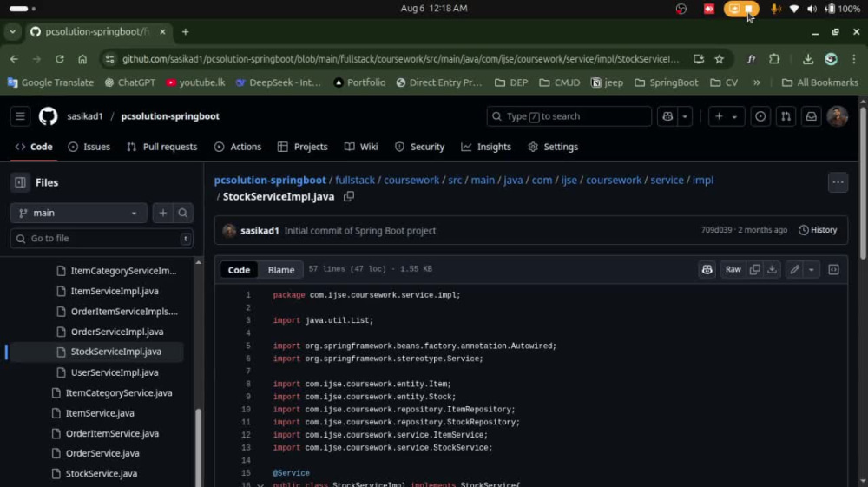Reload the page
Viewport: 868px width, 487px height.
click(x=60, y=59)
